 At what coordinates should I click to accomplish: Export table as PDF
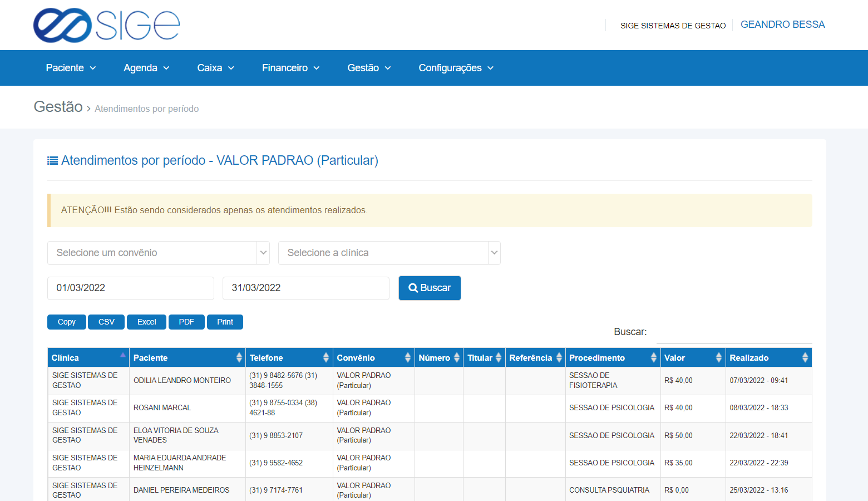coord(186,322)
